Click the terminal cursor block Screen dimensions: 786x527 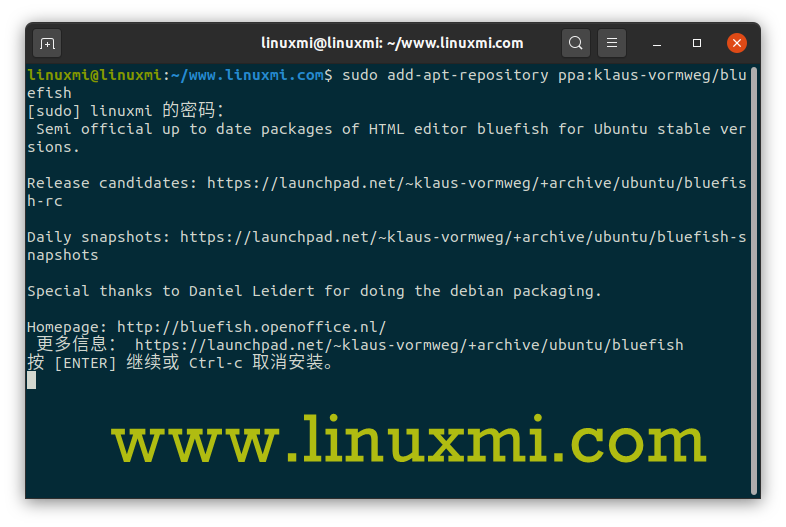tap(32, 380)
